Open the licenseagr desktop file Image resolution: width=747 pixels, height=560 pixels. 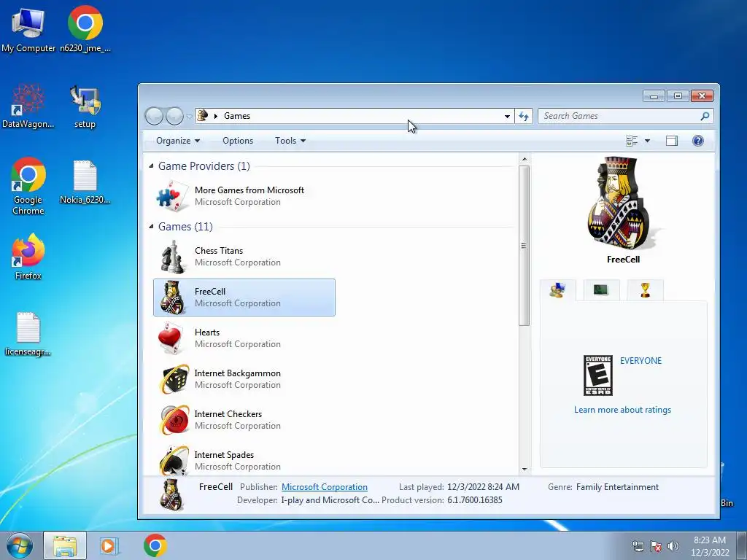click(28, 334)
